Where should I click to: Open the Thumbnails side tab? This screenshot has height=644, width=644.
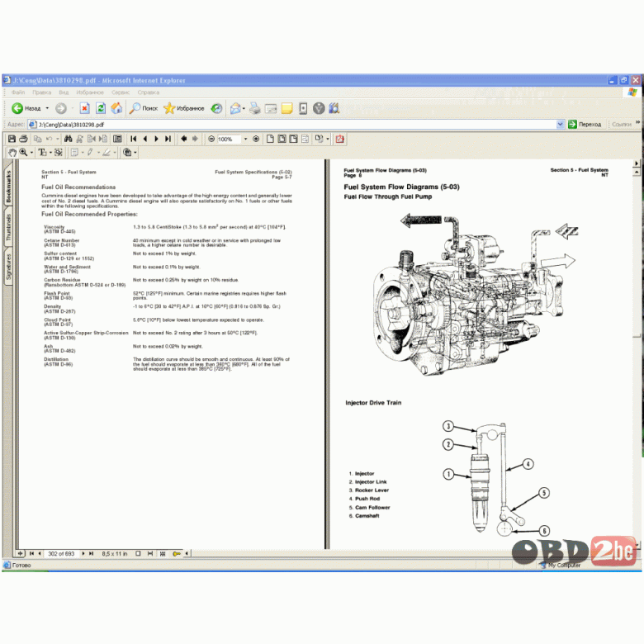pyautogui.click(x=8, y=227)
